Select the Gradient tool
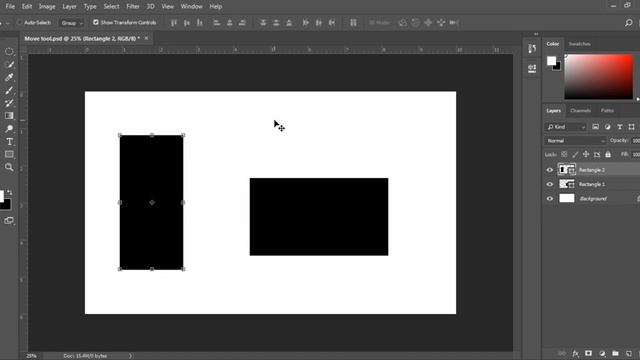The image size is (640, 360). (9, 116)
